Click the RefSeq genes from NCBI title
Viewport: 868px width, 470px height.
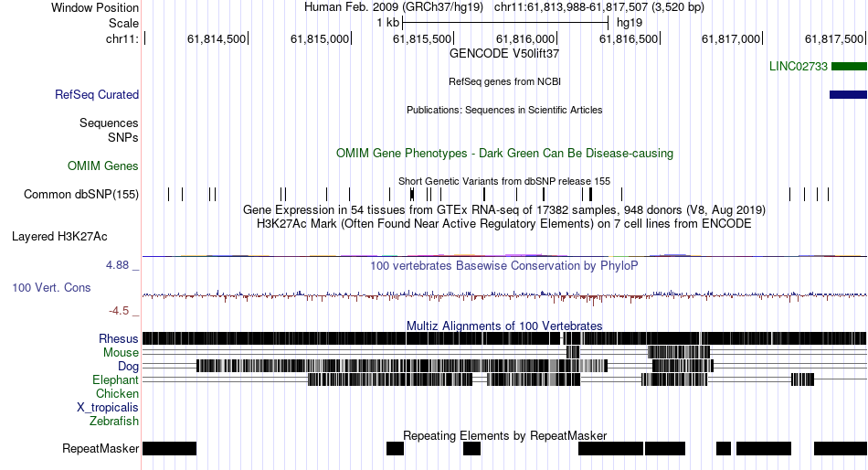point(504,81)
